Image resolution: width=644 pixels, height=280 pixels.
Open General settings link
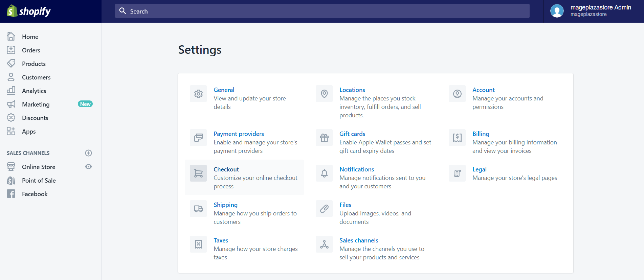[x=224, y=90]
